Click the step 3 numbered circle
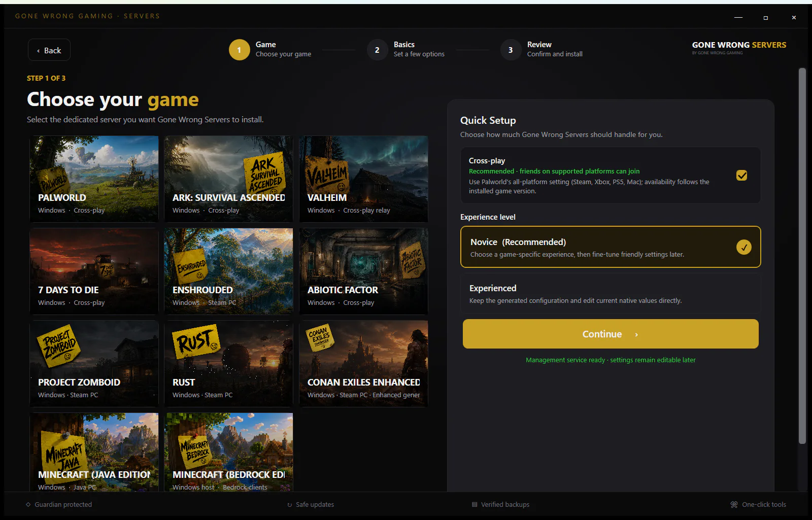The image size is (812, 520). click(x=511, y=50)
